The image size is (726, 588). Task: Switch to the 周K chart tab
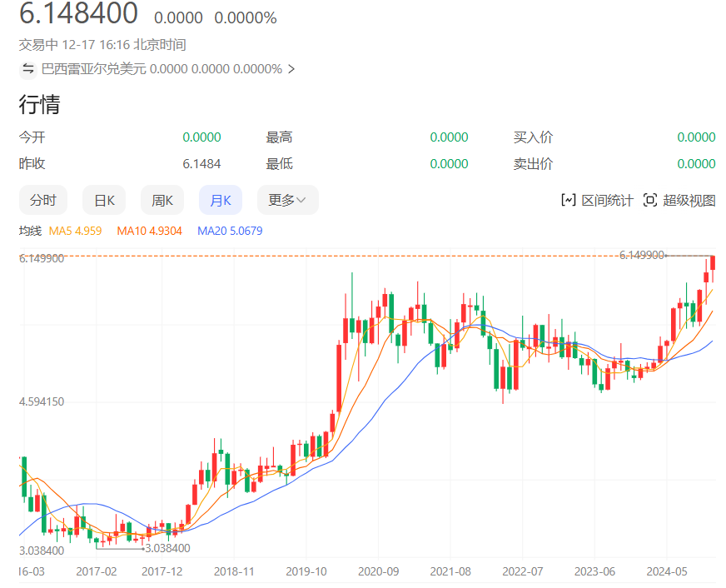[x=162, y=200]
